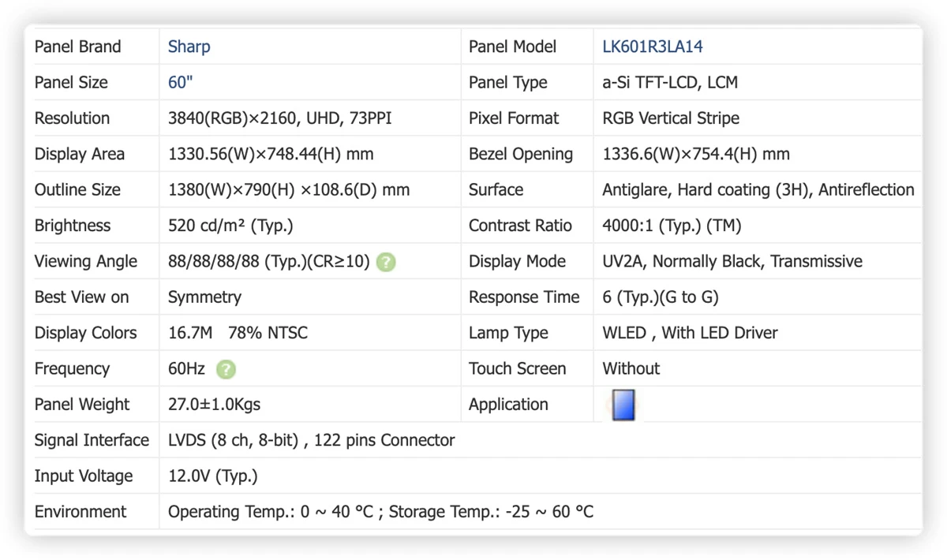Open the LK601R3LA14 panel model link
Viewport: 947px width, 560px height.
(x=653, y=47)
